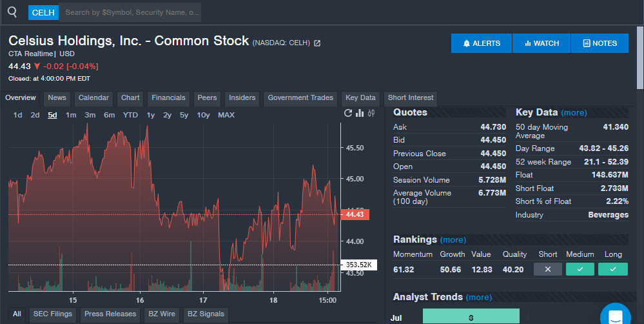Open the Key Data tab
Viewport: 644px width, 324px height.
[360, 98]
